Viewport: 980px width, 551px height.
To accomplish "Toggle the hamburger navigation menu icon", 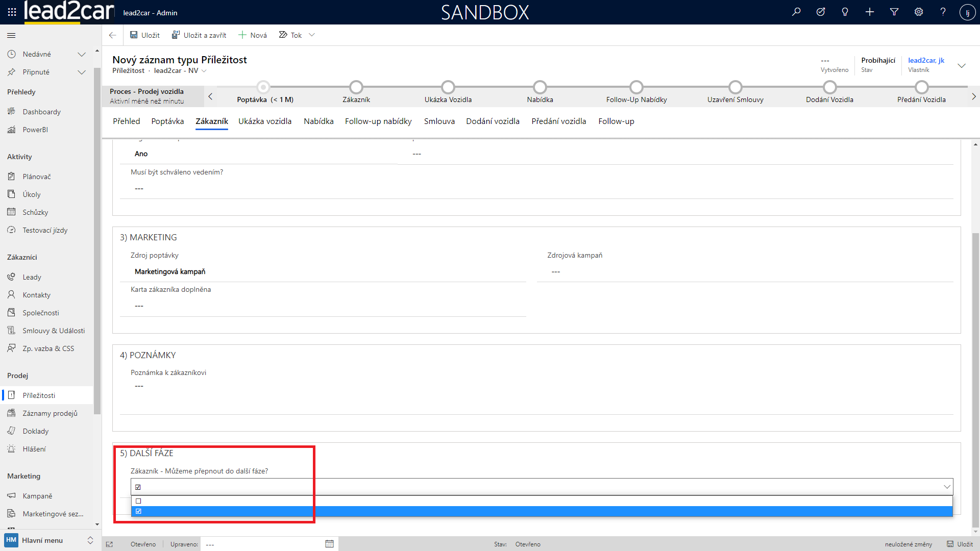I will pyautogui.click(x=11, y=35).
